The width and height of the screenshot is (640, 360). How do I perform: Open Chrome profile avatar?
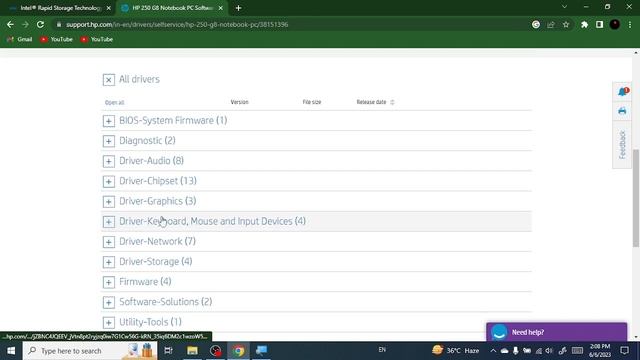pyautogui.click(x=615, y=24)
